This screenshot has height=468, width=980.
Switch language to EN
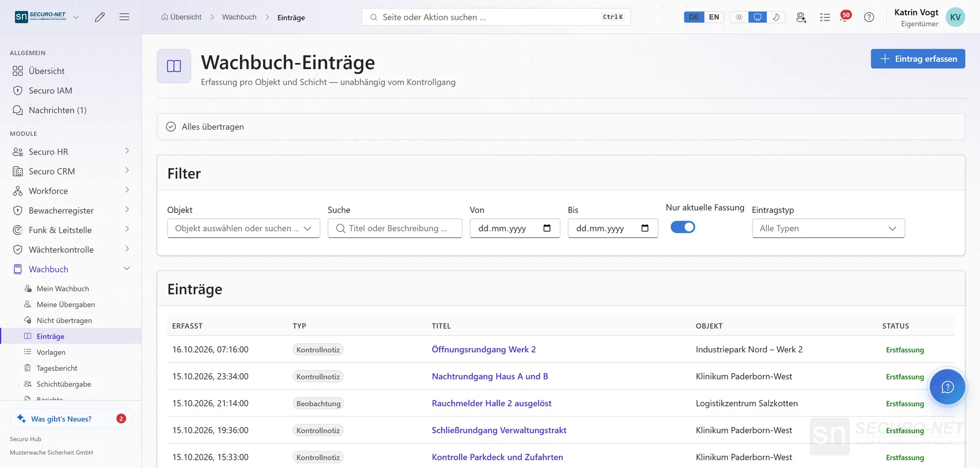714,17
